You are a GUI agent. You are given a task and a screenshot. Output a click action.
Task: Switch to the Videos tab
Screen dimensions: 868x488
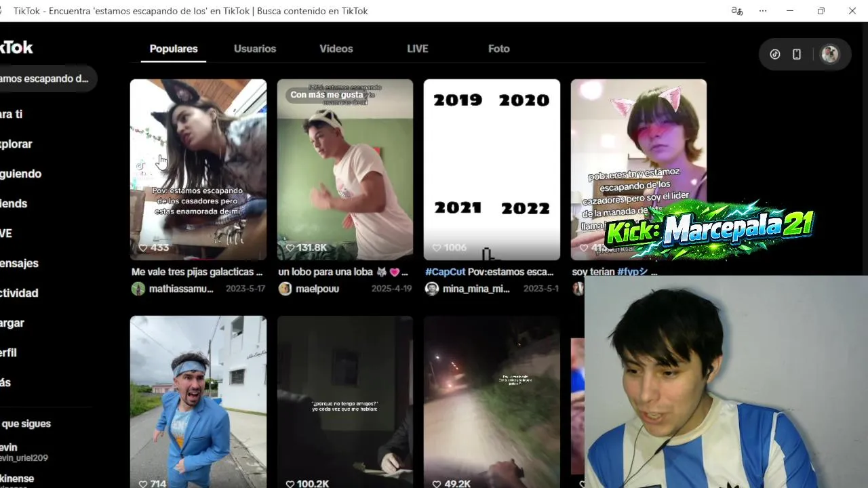[336, 49]
